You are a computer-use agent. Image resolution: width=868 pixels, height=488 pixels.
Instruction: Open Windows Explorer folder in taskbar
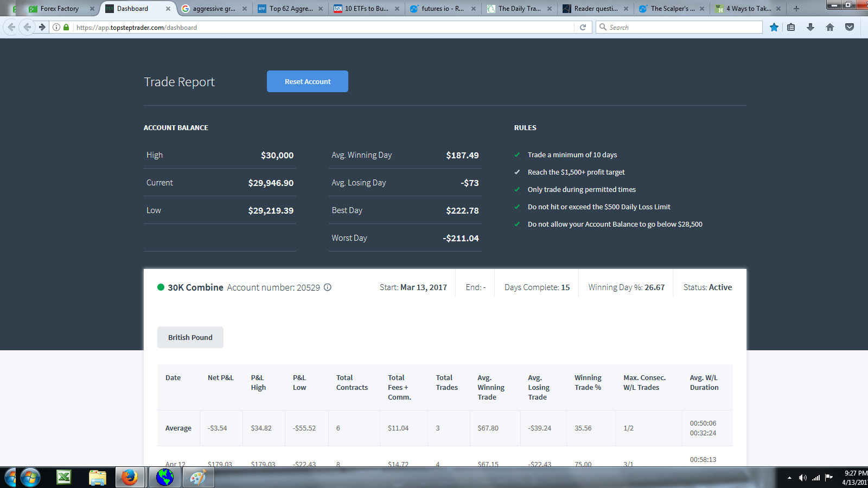coord(97,478)
